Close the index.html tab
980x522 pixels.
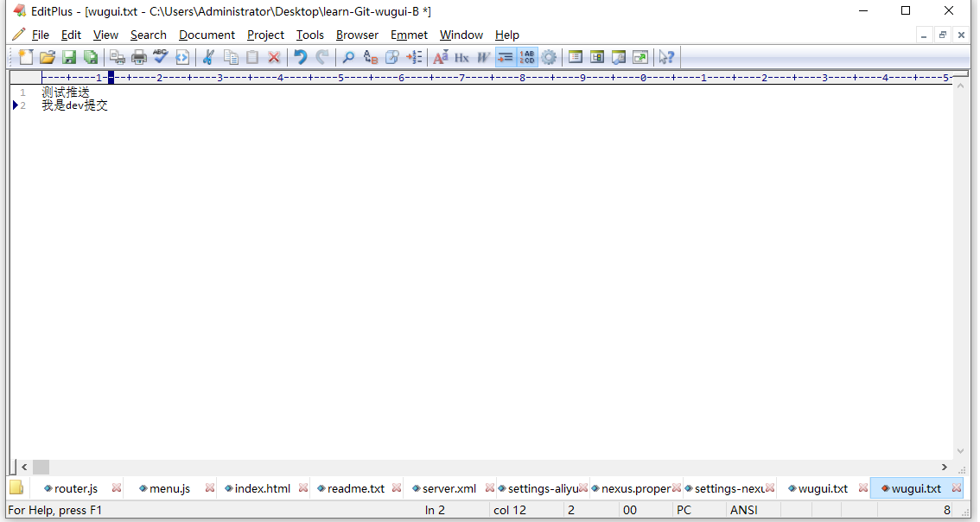[x=303, y=487]
